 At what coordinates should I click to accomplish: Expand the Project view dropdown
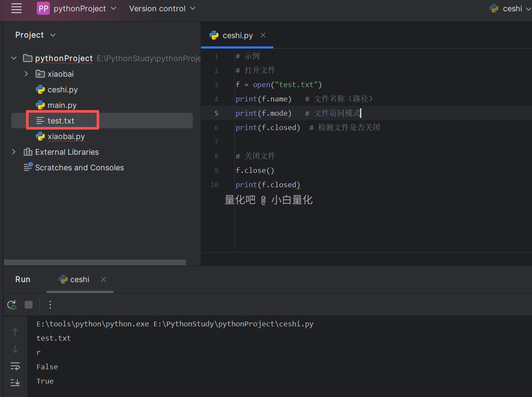[36, 35]
